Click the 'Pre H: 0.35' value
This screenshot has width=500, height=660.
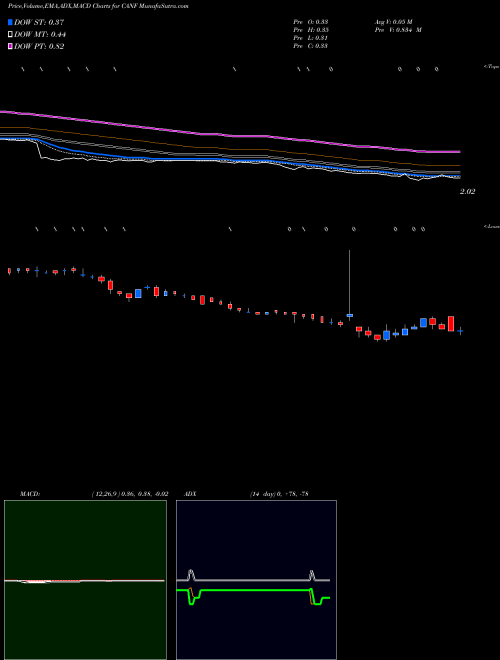coord(311,30)
